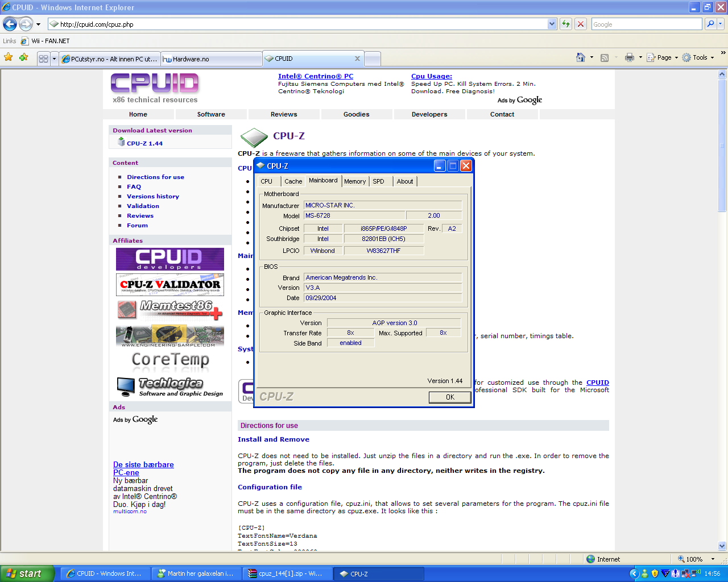Click the Add to Favorites icon
Screen dimensions: 728x582
23,57
